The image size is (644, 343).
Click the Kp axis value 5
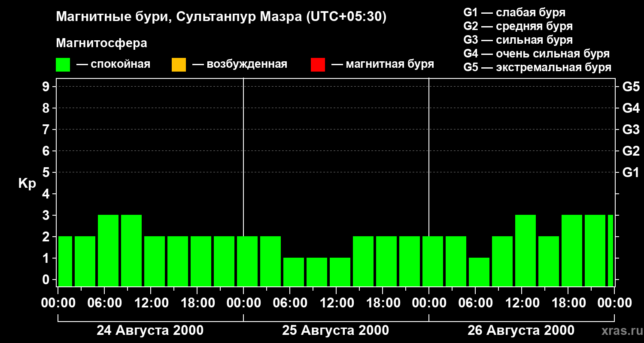click(x=47, y=172)
